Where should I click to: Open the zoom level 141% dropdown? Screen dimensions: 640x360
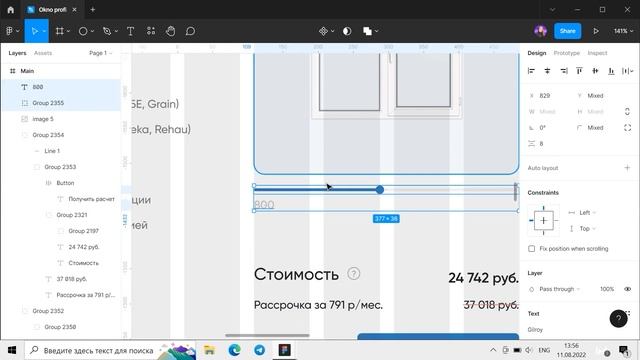point(623,31)
